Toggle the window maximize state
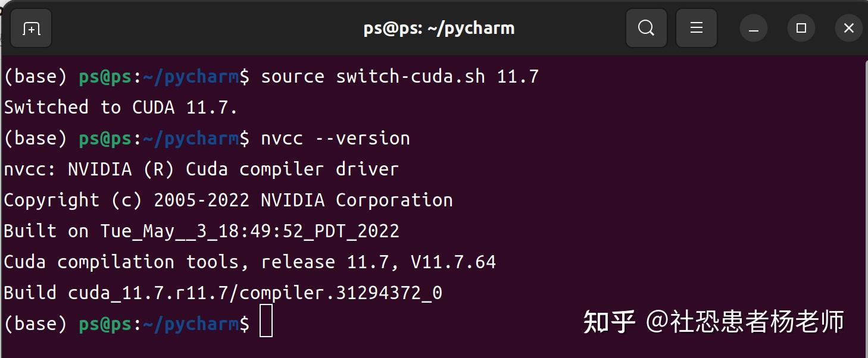Screen dimensions: 868x358 click(x=801, y=27)
